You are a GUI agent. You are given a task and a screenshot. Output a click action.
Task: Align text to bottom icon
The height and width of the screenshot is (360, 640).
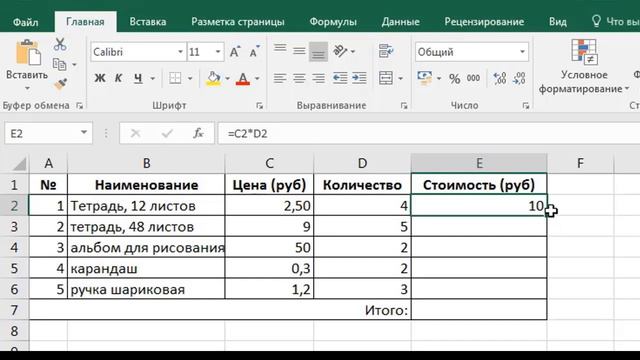click(x=318, y=52)
